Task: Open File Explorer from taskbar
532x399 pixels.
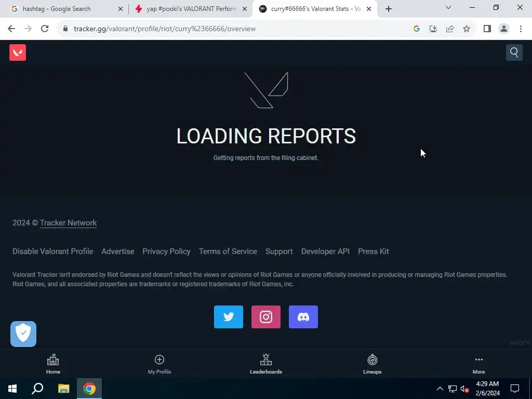Action: coord(63,389)
